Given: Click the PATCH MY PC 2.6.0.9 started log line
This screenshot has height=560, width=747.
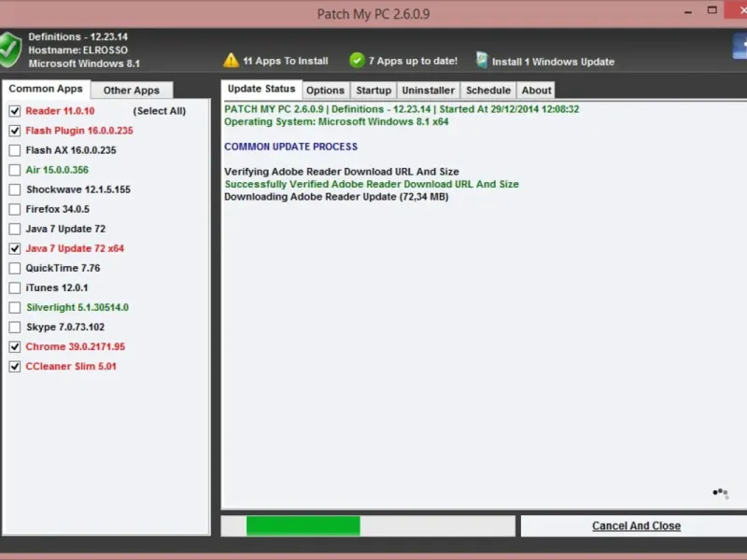Looking at the screenshot, I should 402,109.
